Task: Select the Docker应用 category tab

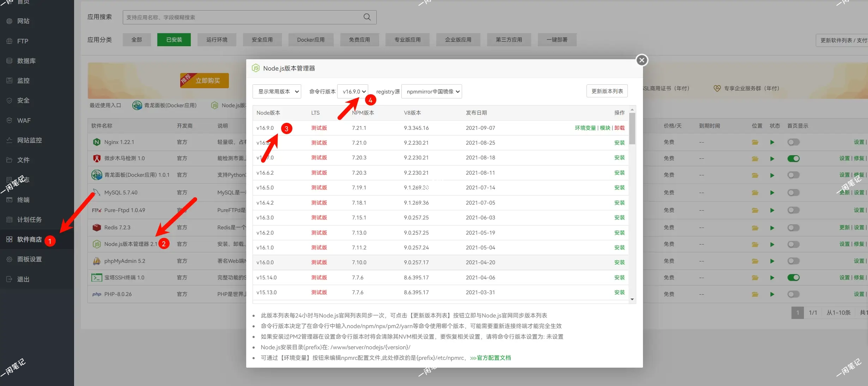Action: [310, 40]
